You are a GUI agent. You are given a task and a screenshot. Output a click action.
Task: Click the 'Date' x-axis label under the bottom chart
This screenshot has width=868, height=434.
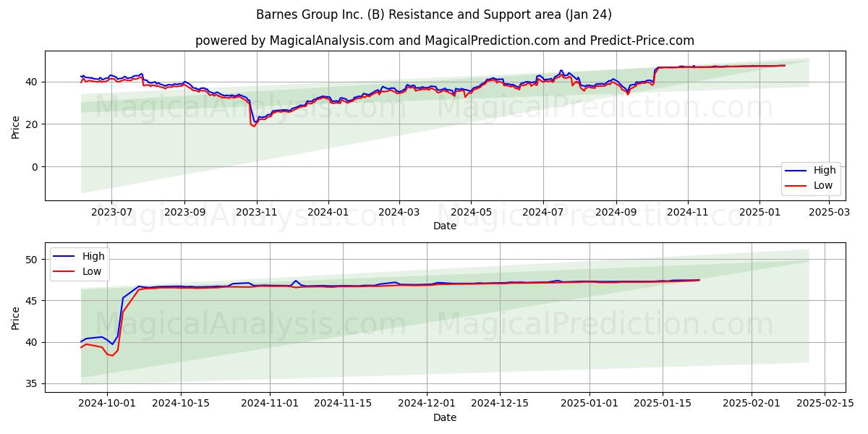[x=444, y=417]
